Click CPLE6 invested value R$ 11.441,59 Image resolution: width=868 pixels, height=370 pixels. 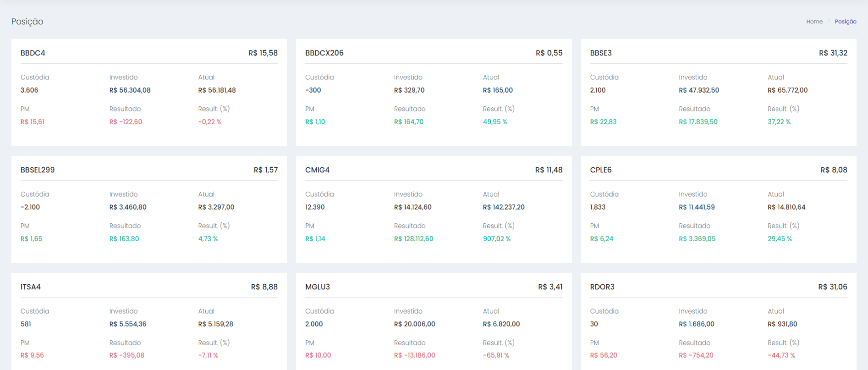tap(697, 207)
